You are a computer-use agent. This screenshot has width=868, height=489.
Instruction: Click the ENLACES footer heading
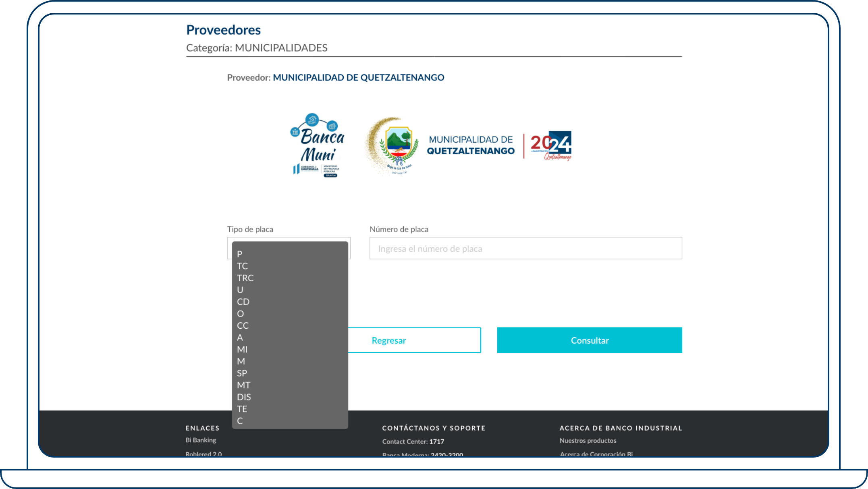[x=202, y=428]
